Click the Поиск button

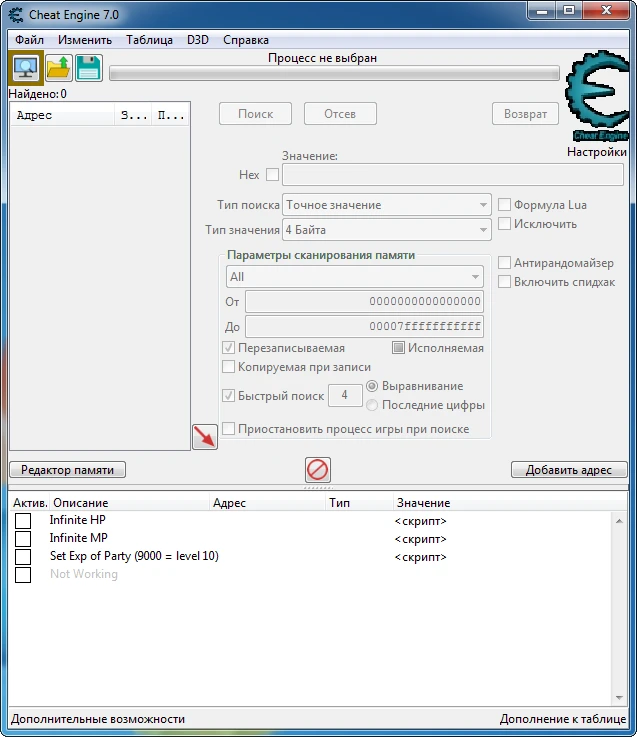pos(255,114)
